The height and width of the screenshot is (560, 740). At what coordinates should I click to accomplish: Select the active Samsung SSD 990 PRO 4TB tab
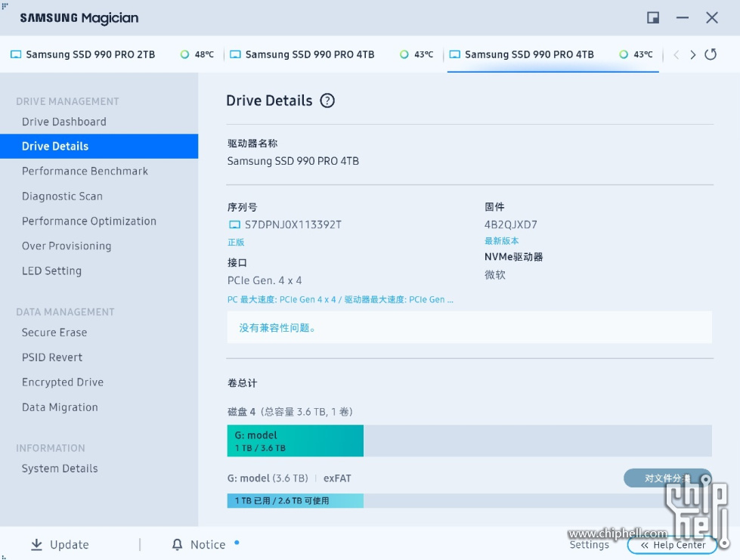pos(553,54)
